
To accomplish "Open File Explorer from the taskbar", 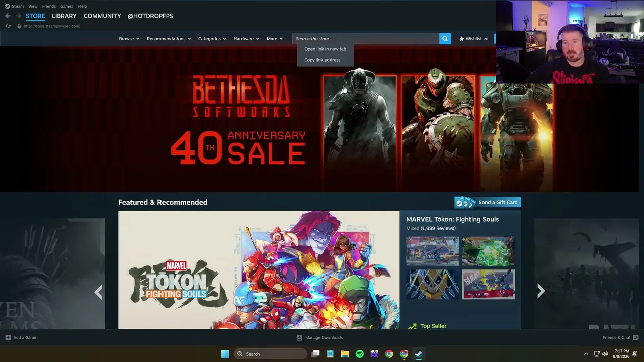I will pos(345,354).
